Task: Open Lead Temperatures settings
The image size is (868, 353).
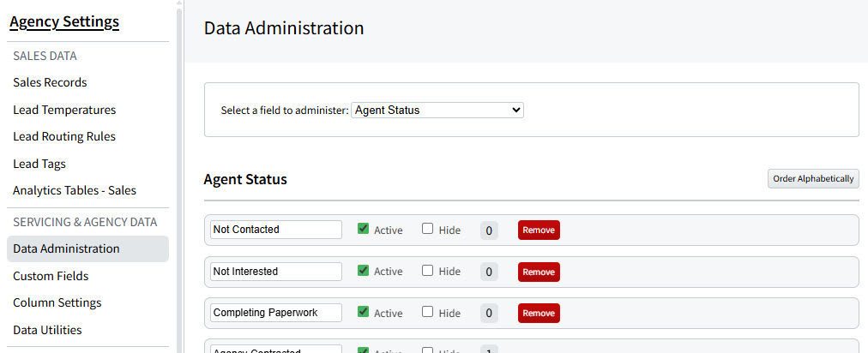Action: point(64,110)
